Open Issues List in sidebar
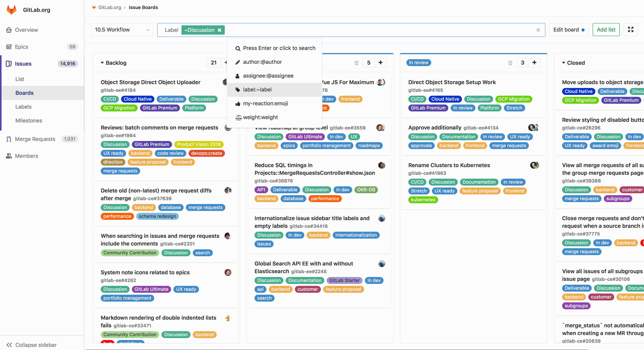644x350 pixels. [19, 79]
